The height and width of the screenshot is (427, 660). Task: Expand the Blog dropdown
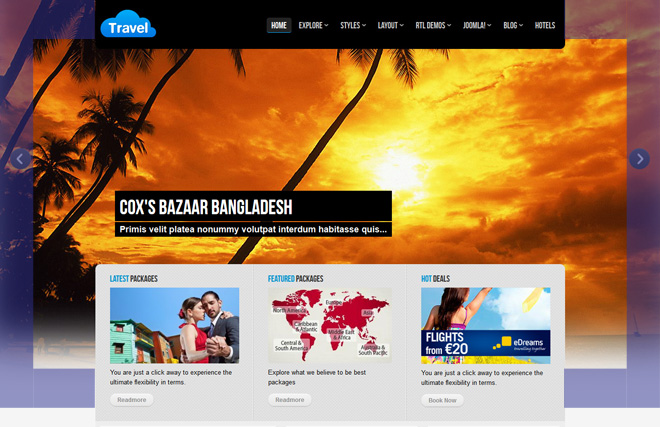513,25
